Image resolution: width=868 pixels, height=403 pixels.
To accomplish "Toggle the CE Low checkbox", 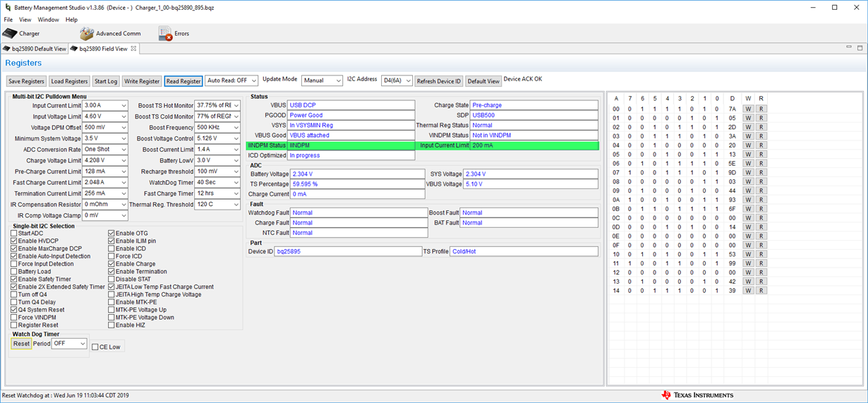I will [95, 347].
